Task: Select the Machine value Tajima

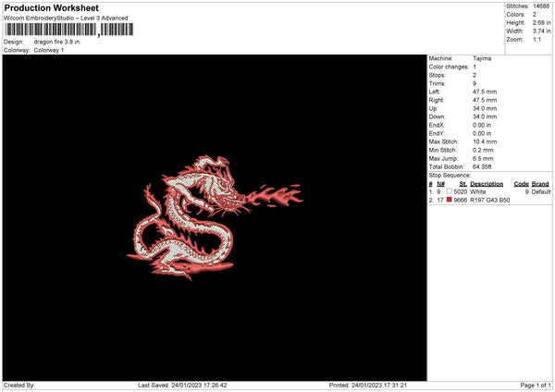Action: click(x=482, y=58)
